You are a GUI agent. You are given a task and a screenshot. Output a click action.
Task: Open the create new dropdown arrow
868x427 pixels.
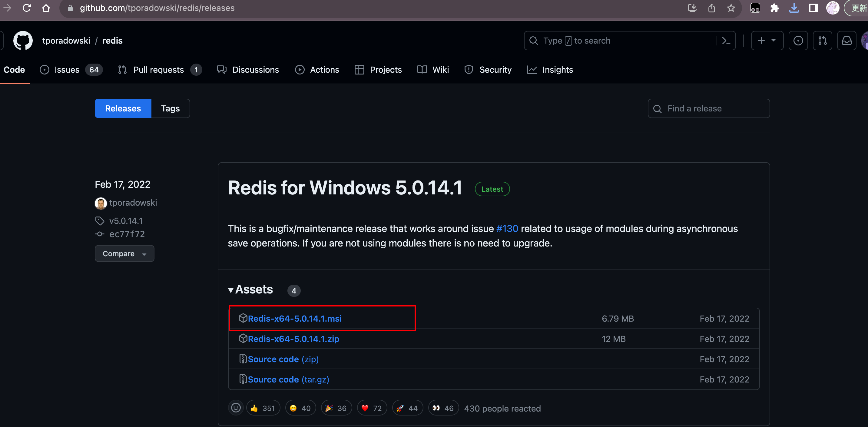tap(773, 41)
